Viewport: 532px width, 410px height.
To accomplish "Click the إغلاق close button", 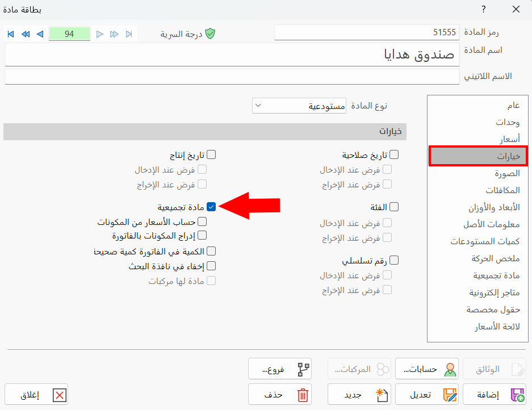I will click(x=36, y=395).
